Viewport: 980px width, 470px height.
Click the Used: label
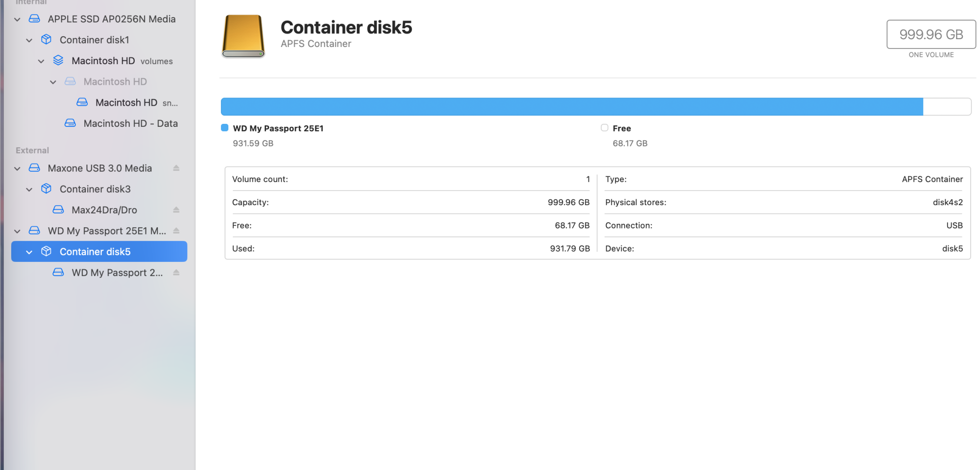coord(244,248)
